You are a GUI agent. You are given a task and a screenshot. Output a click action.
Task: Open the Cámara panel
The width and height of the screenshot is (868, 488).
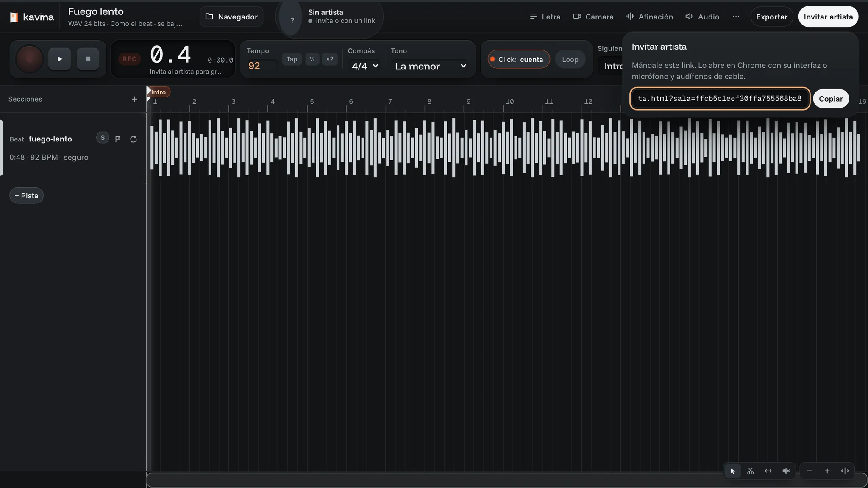[x=593, y=17]
